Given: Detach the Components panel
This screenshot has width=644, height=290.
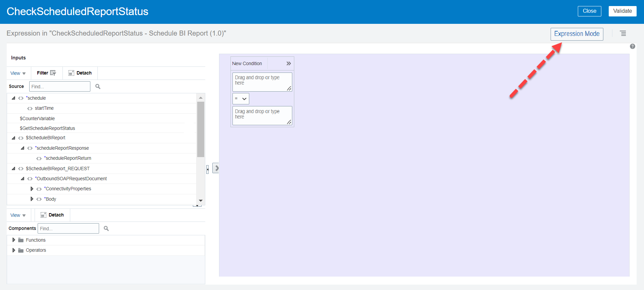Looking at the screenshot, I should pos(52,215).
